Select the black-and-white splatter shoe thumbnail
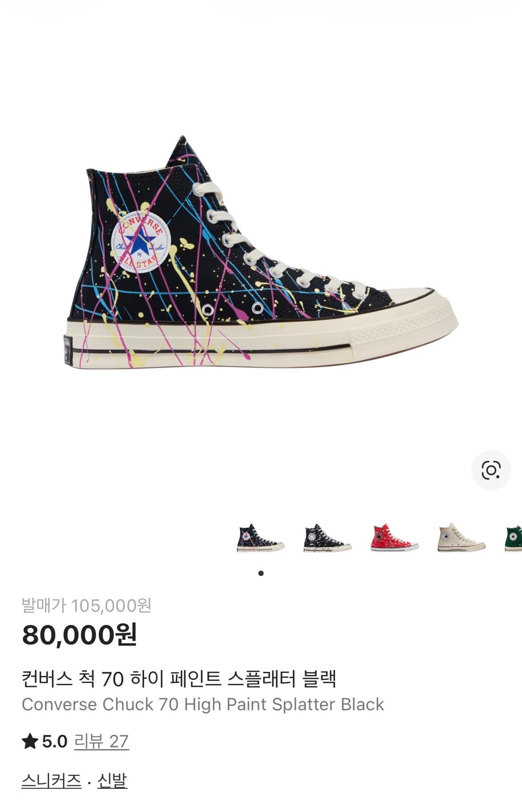Image resolution: width=522 pixels, height=812 pixels. point(327,538)
